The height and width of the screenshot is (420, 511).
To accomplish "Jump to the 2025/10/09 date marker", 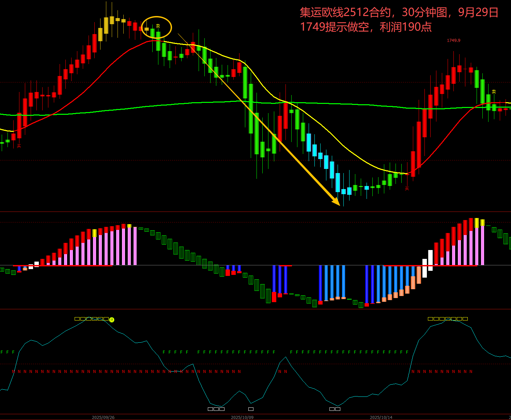I will click(x=242, y=417).
